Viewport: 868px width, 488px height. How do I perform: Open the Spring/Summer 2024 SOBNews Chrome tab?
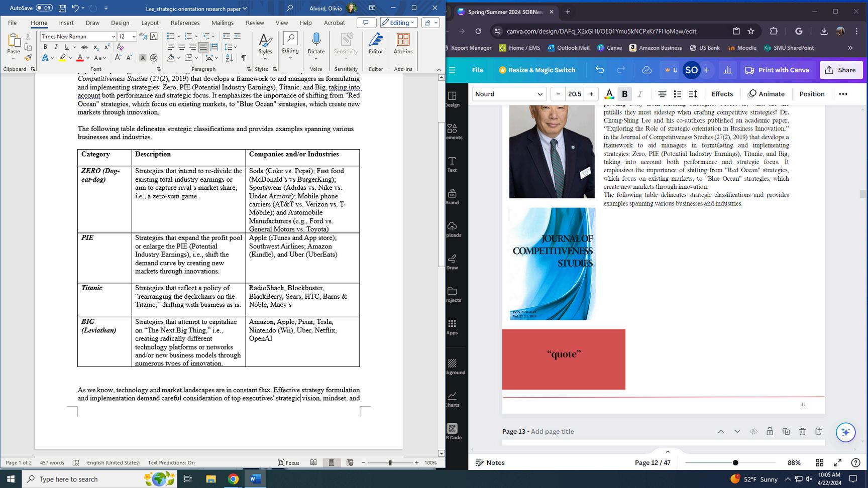tap(505, 12)
